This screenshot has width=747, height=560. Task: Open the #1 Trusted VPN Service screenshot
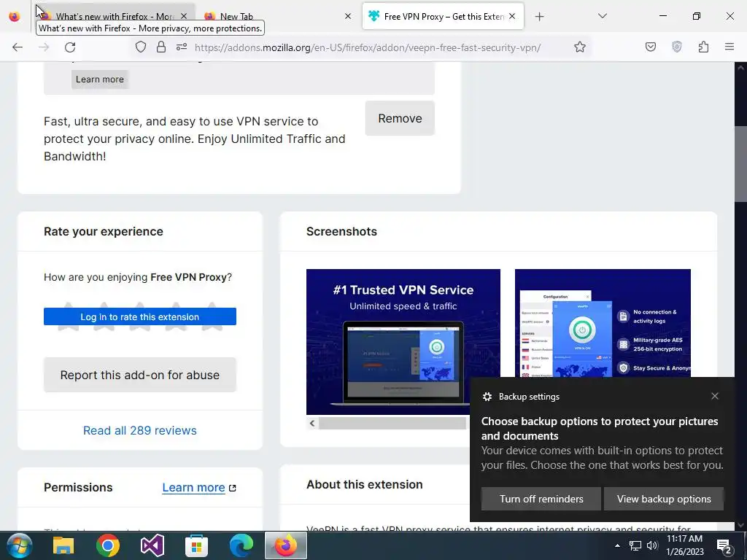coord(403,341)
